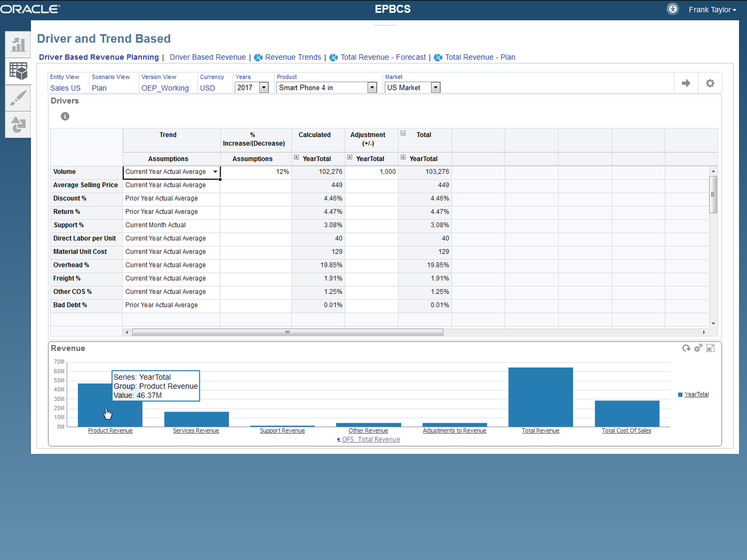747x560 pixels.
Task: Maximize the Revenue chart panel
Action: (710, 348)
